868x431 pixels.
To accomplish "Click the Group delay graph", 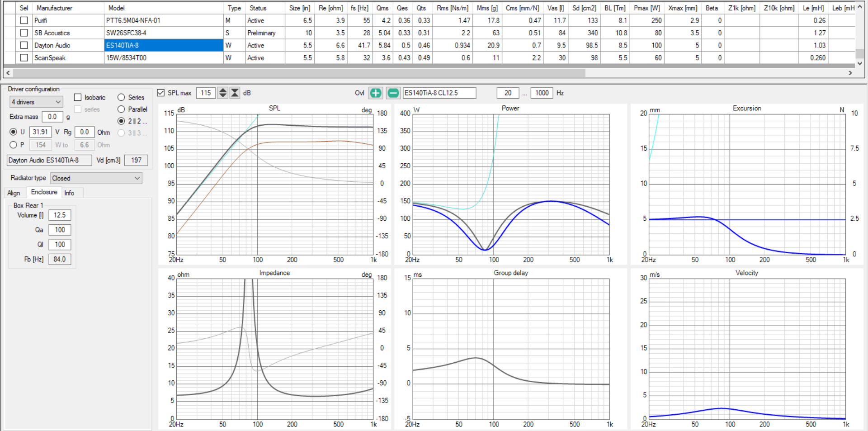I will point(511,349).
